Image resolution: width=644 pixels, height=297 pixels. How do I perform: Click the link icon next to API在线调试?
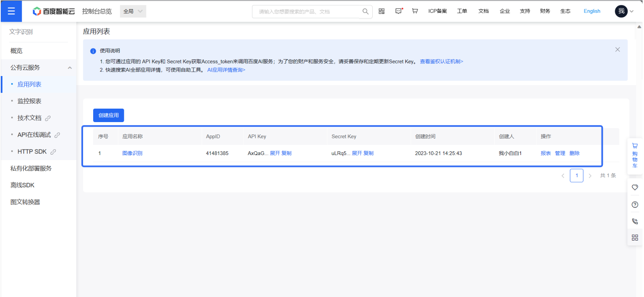[x=57, y=135]
